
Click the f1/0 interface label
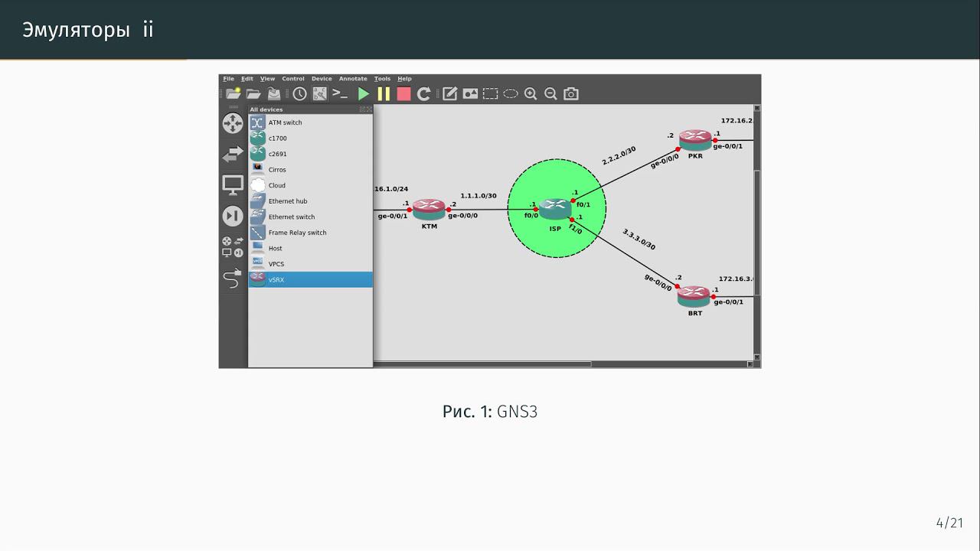click(575, 228)
